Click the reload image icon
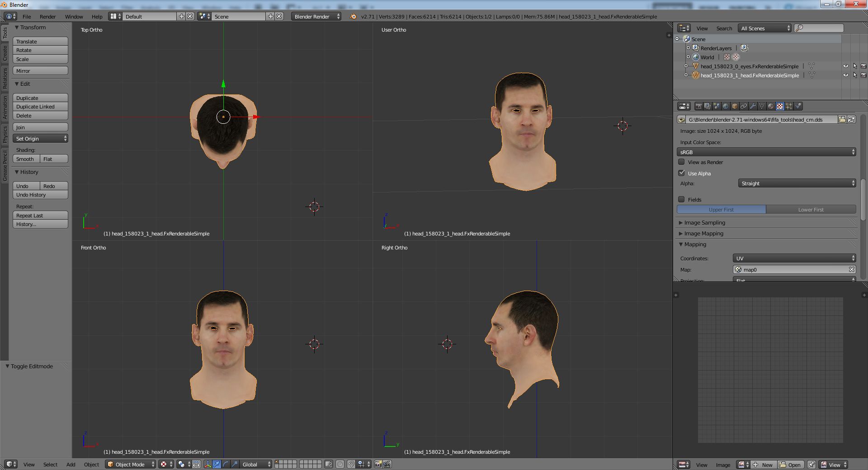This screenshot has width=868, height=470. pos(851,120)
